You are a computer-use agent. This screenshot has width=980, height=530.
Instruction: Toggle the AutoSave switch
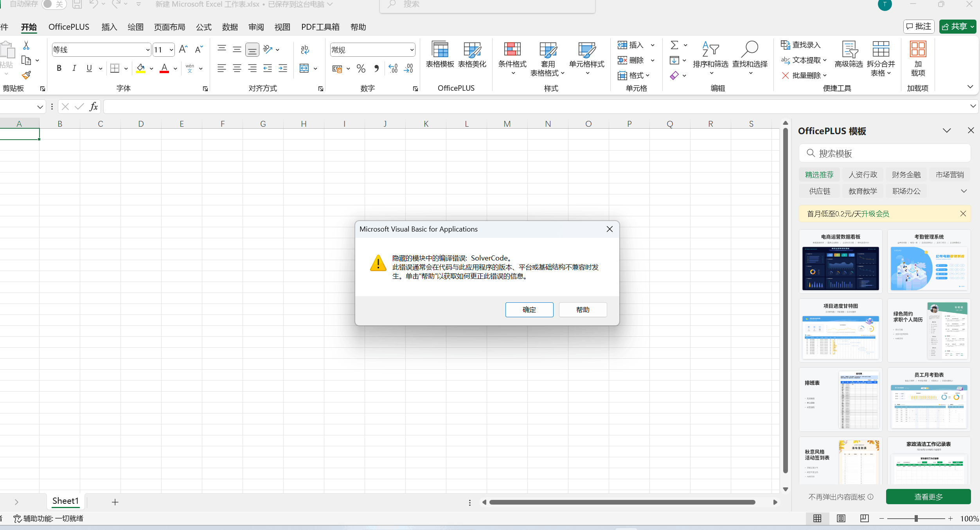(54, 4)
